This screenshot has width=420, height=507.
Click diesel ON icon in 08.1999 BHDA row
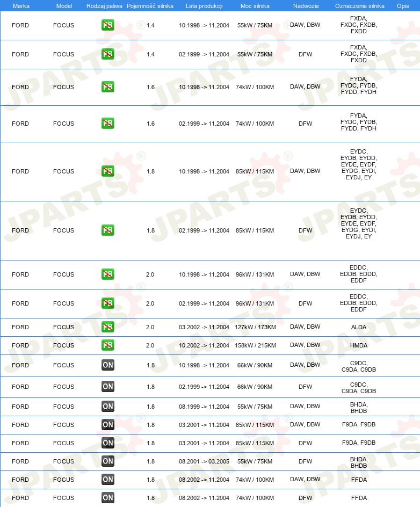point(107,407)
